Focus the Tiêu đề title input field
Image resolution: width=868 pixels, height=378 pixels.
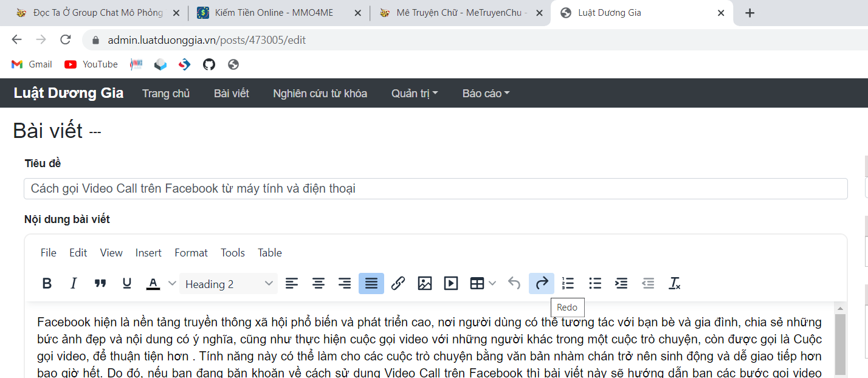coord(436,188)
